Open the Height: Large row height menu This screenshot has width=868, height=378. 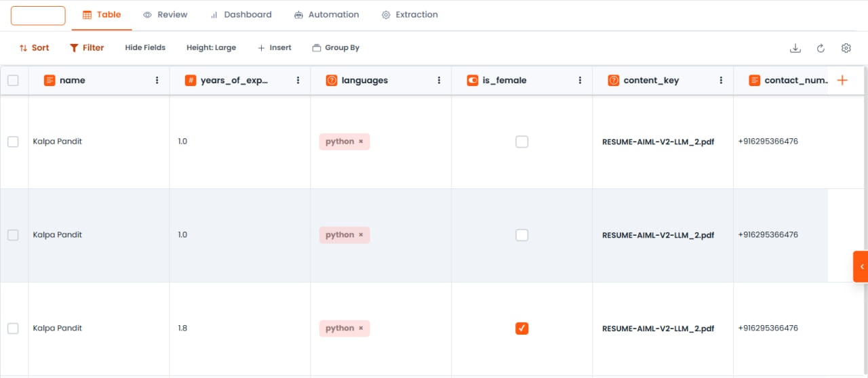click(x=211, y=48)
